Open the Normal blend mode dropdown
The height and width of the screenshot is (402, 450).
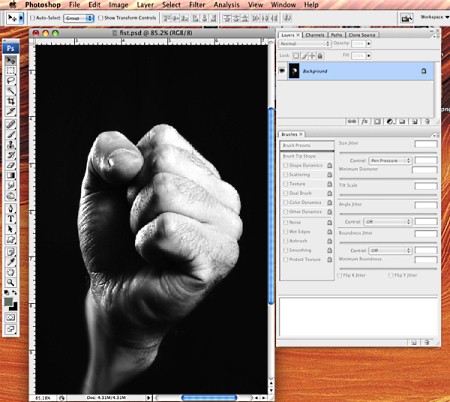coord(304,44)
